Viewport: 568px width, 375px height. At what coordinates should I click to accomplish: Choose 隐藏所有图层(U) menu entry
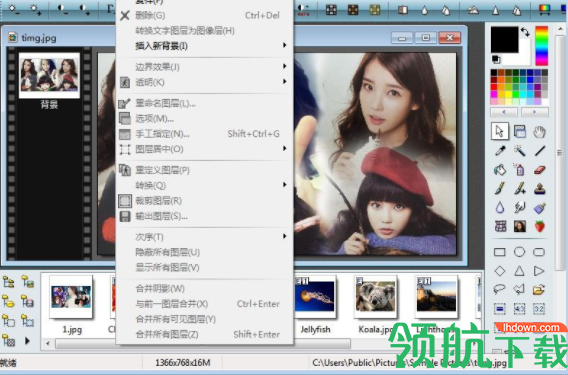click(204, 252)
